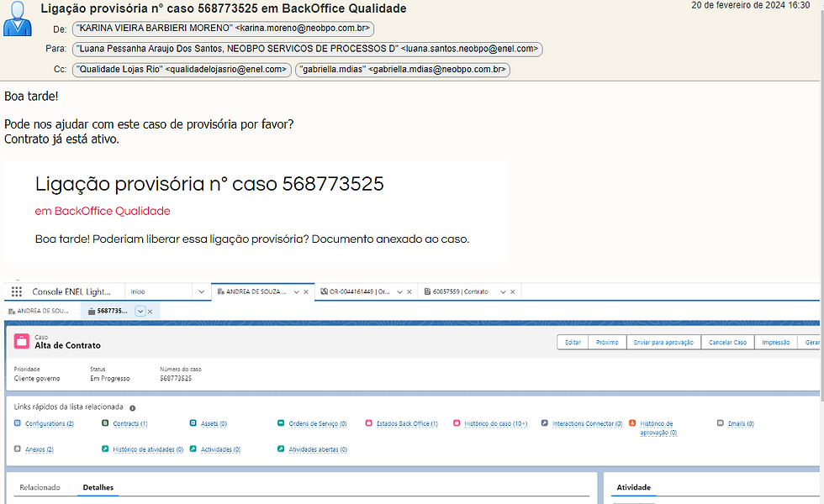
Task: Select the Atividade tab
Action: coord(634,487)
